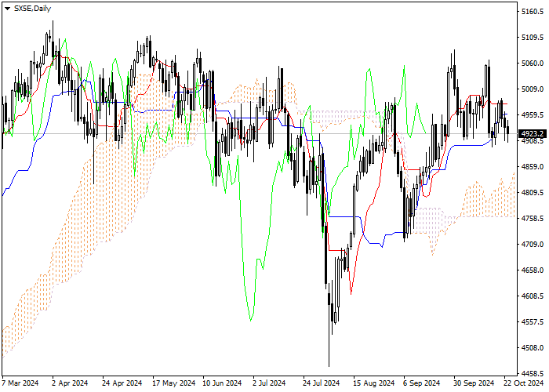Click the 4557.5 price axis label
Screen dimensions: 549x392
coord(533,322)
